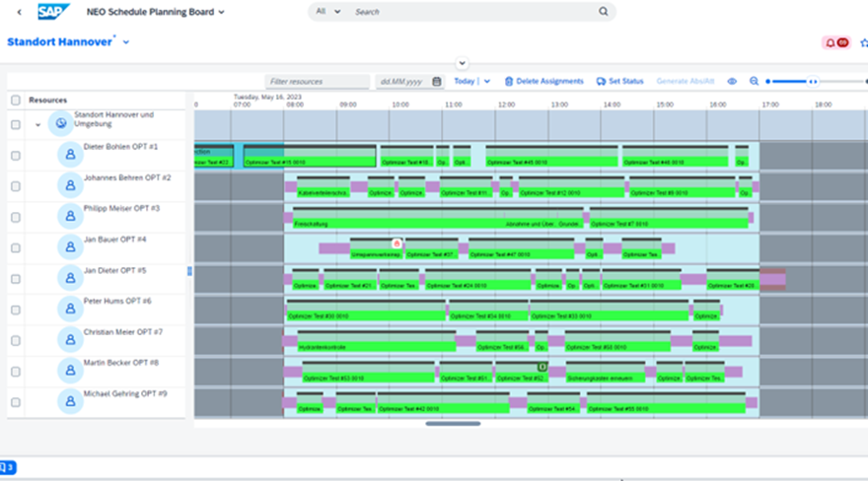Click the lock icon on Jan Bauer's assignment
The width and height of the screenshot is (868, 481).
pyautogui.click(x=397, y=243)
